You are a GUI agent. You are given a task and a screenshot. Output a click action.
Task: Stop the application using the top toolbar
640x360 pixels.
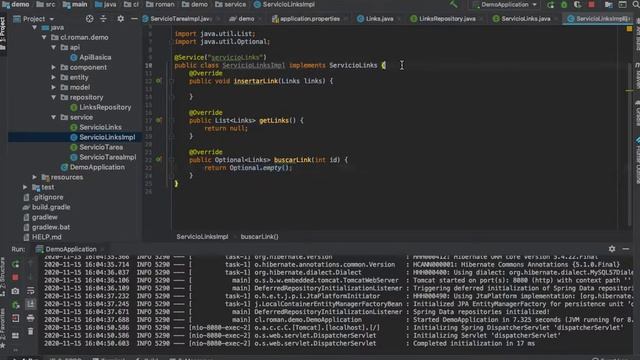(x=591, y=4)
